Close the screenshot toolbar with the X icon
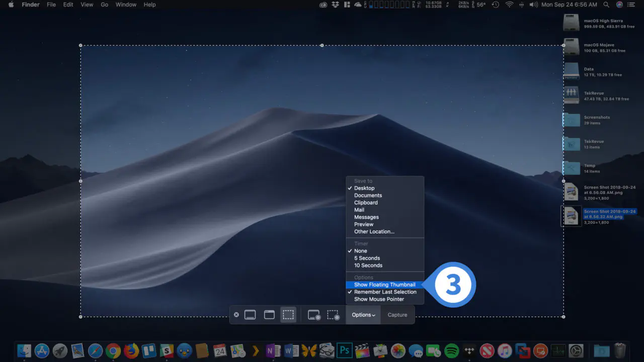Screen dimensions: 644x362 [236, 315]
